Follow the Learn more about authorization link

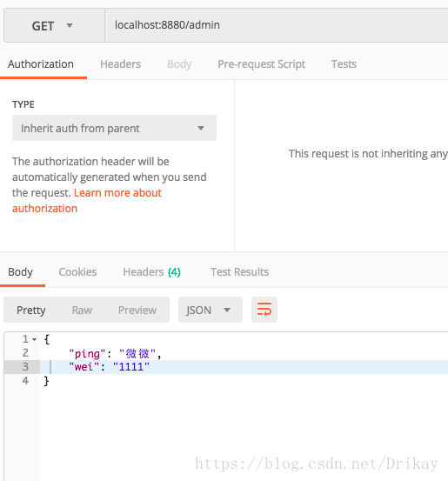(x=87, y=201)
